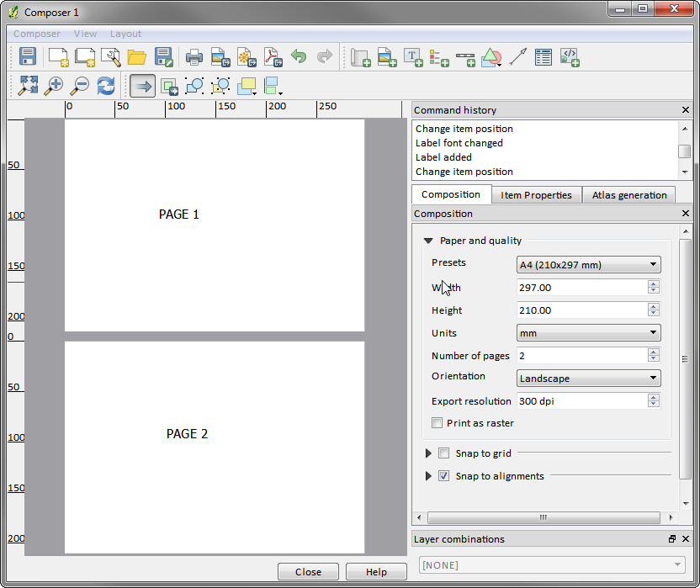Switch to the Item Properties tab

[x=536, y=195]
